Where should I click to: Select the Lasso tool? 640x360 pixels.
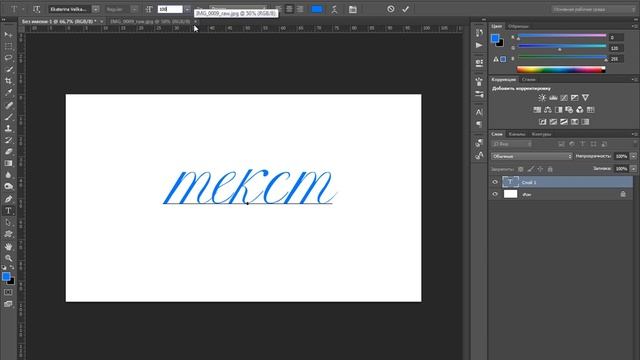(8, 58)
